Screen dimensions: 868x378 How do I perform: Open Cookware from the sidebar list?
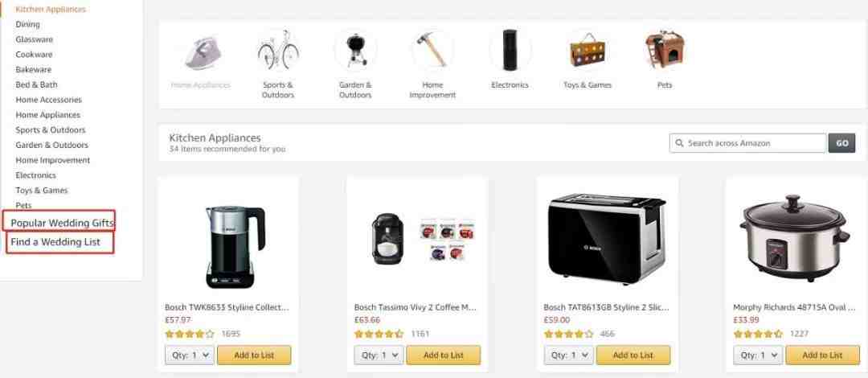[35, 55]
